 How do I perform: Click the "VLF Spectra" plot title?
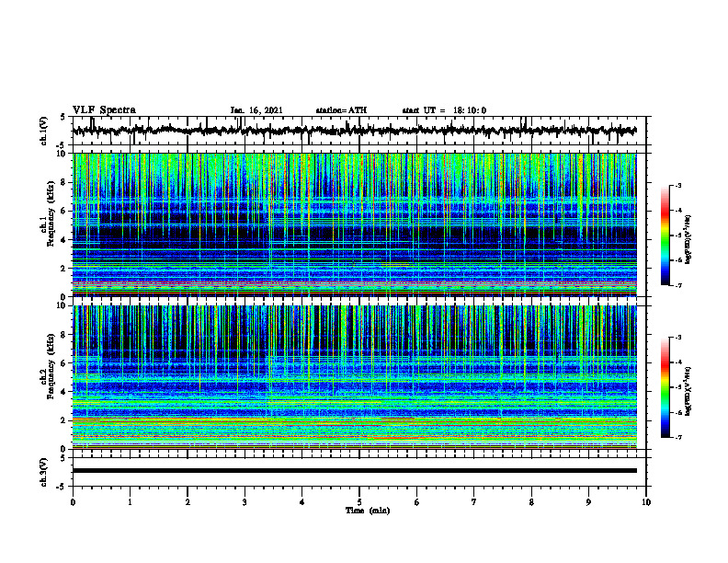[x=104, y=110]
